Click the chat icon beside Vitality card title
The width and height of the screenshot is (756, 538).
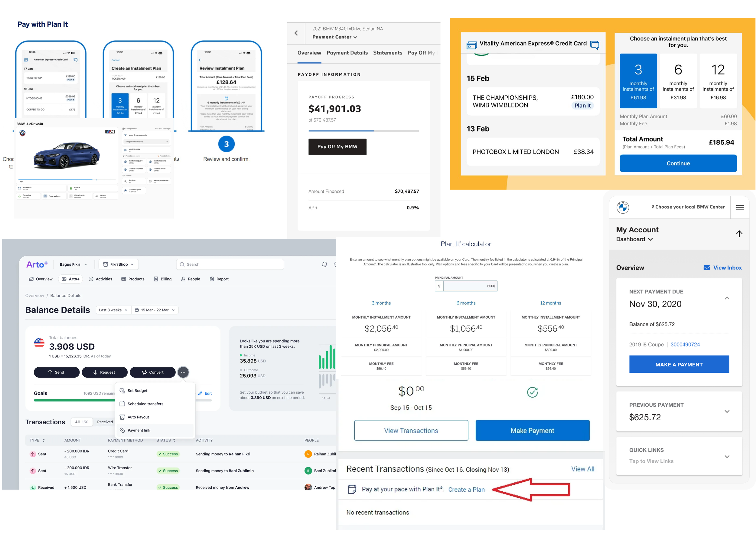click(x=595, y=45)
